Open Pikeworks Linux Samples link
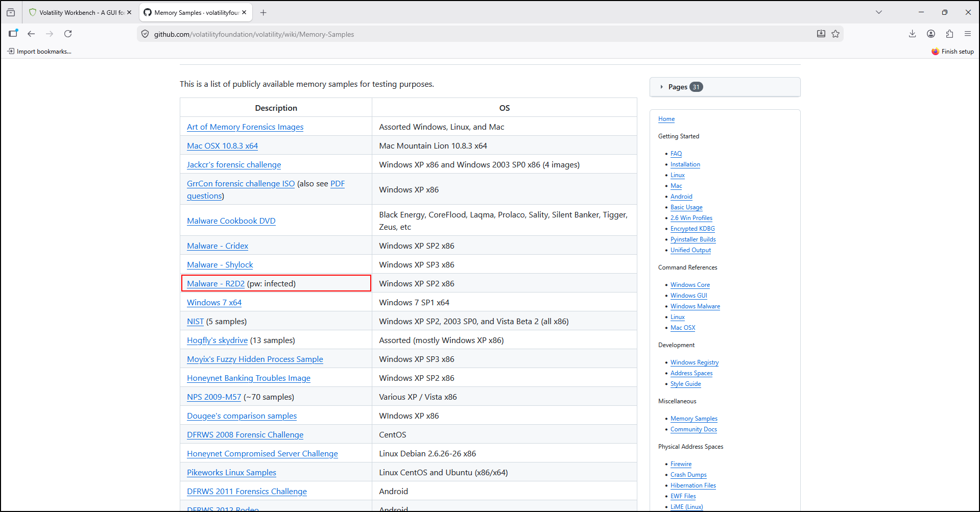The width and height of the screenshot is (980, 512). click(x=231, y=473)
